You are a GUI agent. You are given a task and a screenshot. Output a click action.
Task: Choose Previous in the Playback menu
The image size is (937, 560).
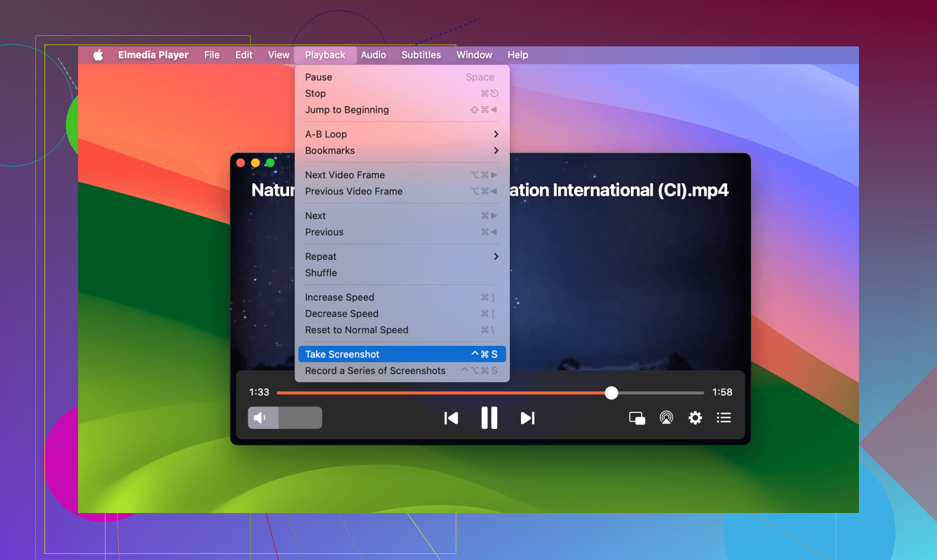coord(402,232)
